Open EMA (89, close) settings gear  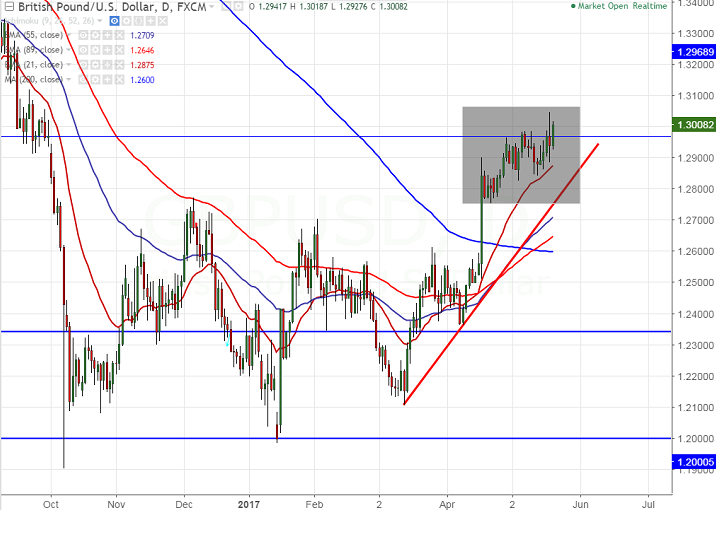[95, 50]
